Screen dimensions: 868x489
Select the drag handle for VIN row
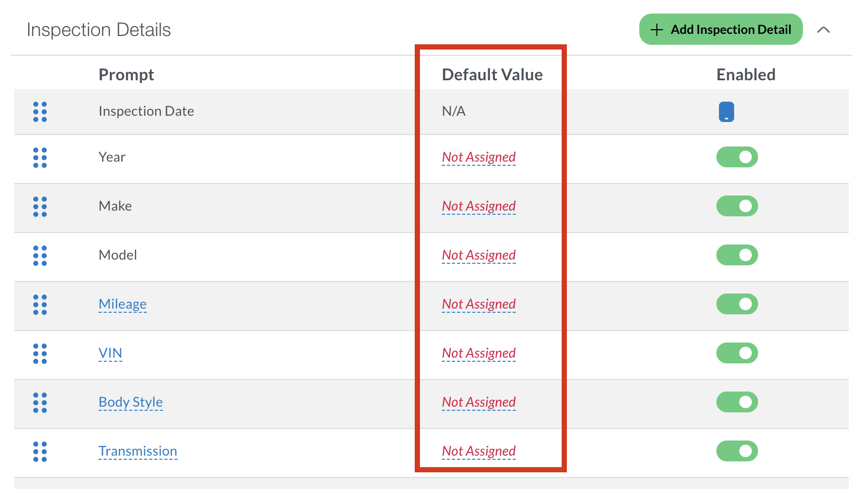[x=40, y=353]
